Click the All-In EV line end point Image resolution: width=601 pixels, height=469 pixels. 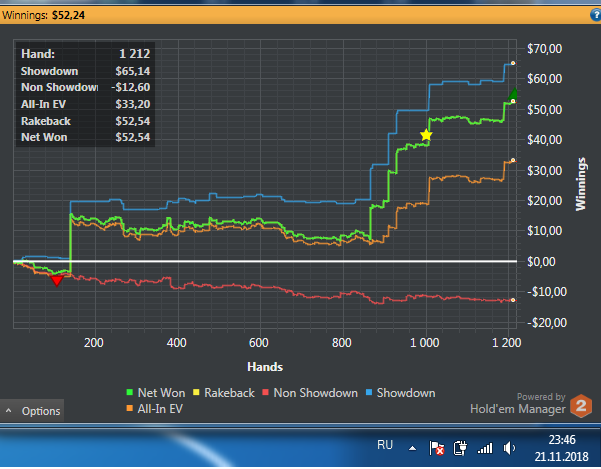pos(513,160)
